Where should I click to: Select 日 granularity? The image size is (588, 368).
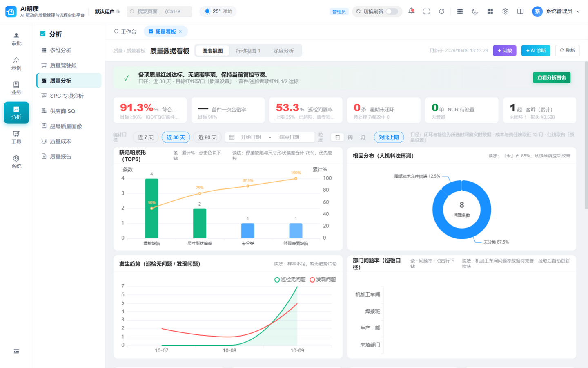(337, 137)
